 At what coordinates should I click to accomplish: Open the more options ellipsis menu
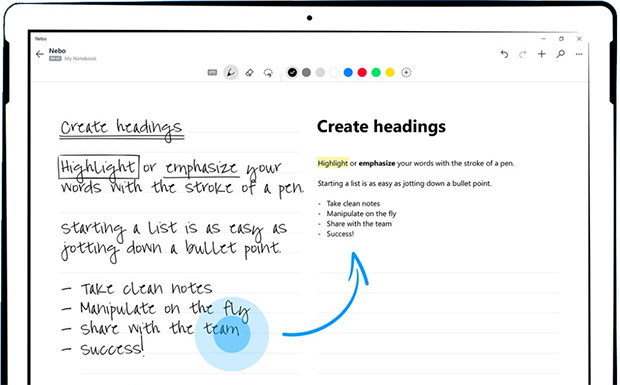pyautogui.click(x=579, y=54)
